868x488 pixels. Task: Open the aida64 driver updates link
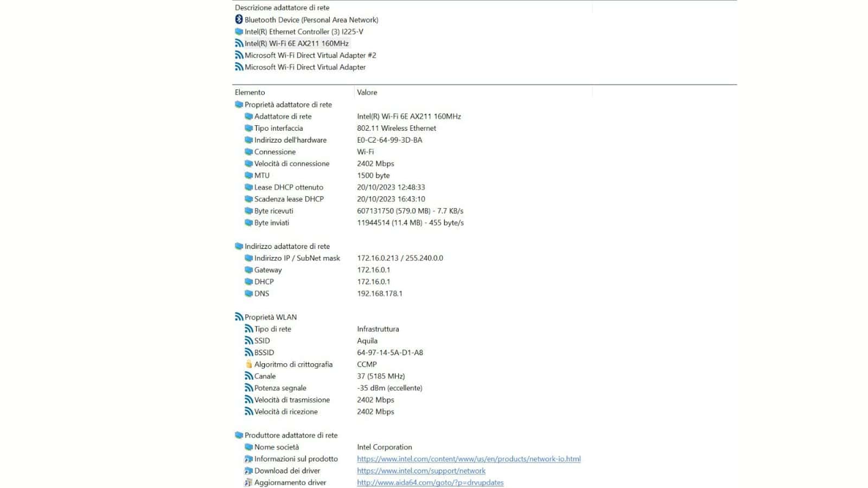(x=430, y=483)
